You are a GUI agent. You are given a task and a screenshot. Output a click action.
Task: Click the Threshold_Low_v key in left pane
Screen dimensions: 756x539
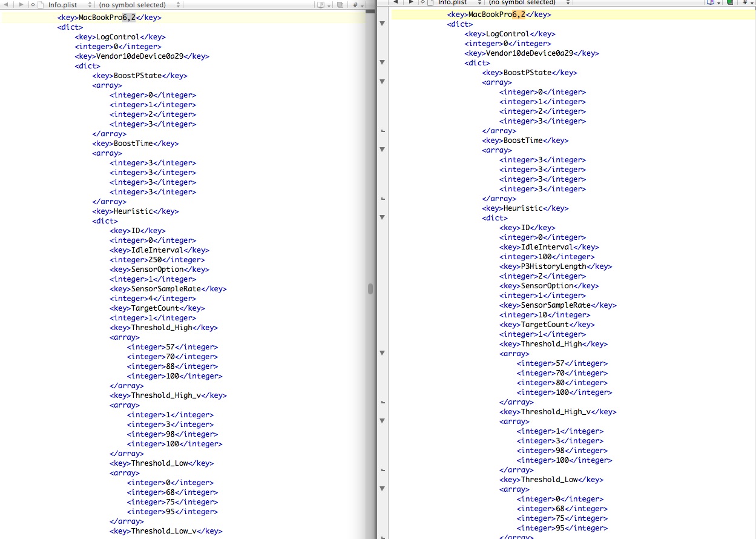(166, 531)
